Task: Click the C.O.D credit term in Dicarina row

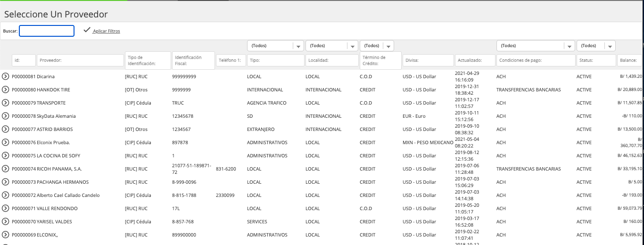Action: pyautogui.click(x=366, y=76)
